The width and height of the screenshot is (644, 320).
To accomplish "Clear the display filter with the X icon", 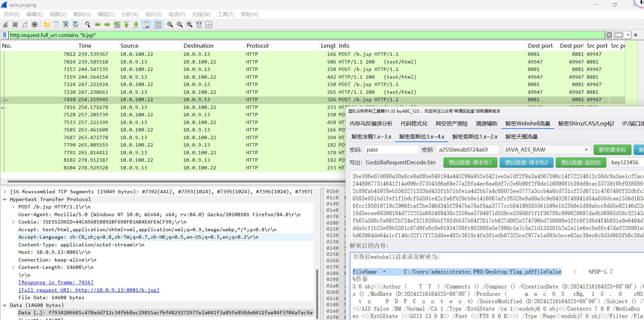I will point(609,35).
